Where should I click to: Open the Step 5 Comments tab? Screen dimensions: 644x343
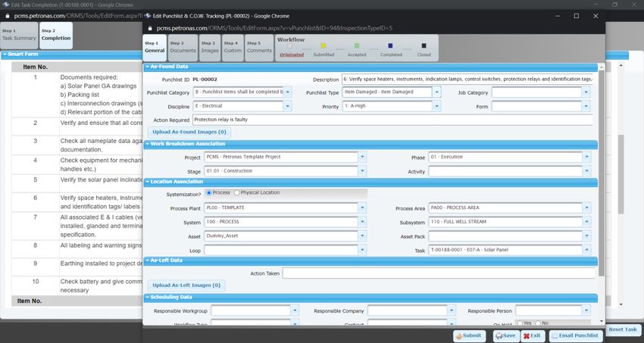(x=259, y=48)
